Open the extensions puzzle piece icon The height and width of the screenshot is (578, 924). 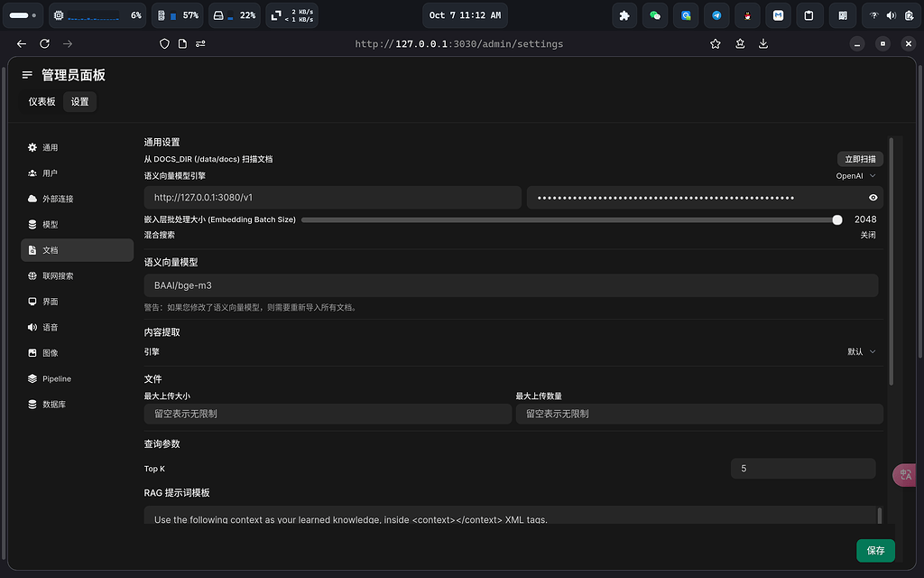[x=624, y=15]
